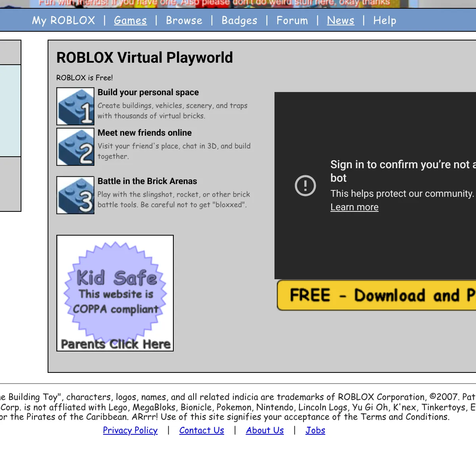476x476 pixels.
Task: Open the My ROBLOX menu item
Action: [x=63, y=20]
